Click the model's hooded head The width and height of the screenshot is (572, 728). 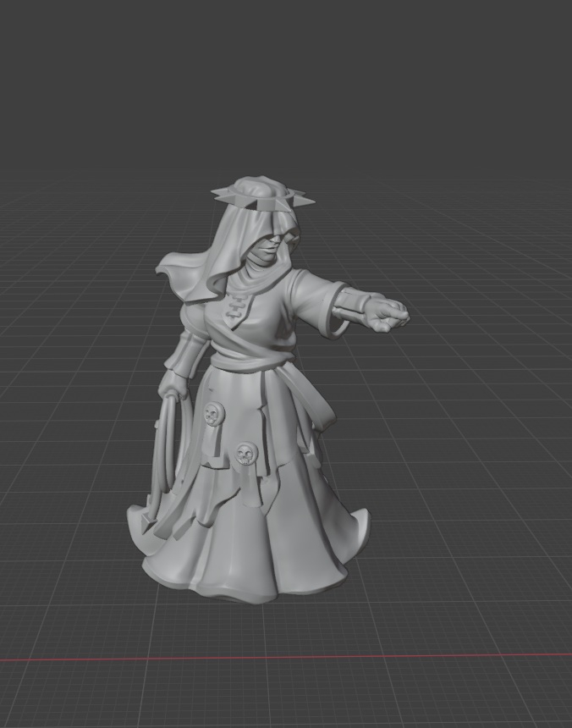point(254,227)
